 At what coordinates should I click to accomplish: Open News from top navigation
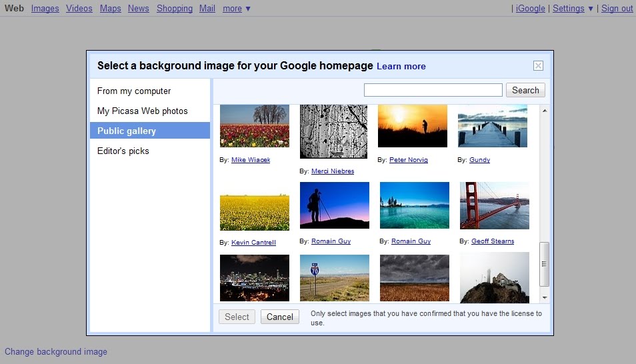(138, 8)
